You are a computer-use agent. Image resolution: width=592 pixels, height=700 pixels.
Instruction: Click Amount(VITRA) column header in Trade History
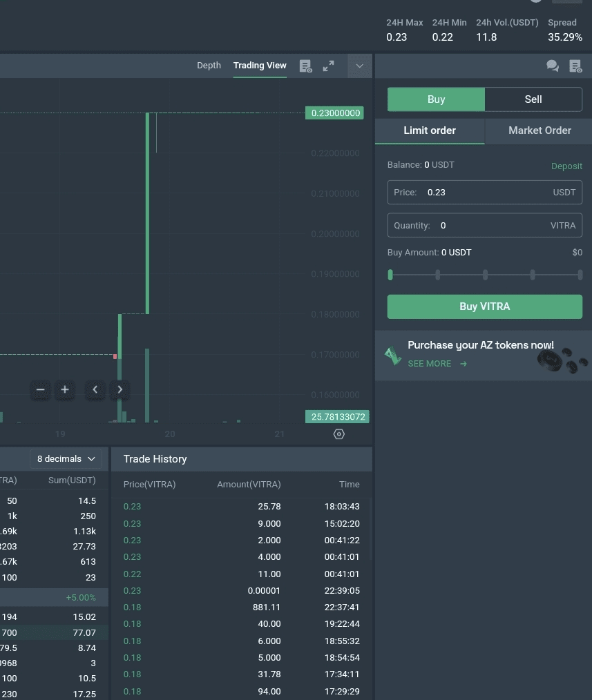(249, 485)
